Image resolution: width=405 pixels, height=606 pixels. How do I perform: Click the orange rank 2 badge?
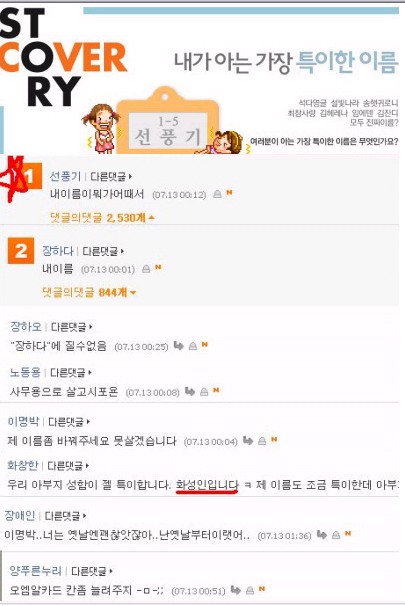pos(21,251)
